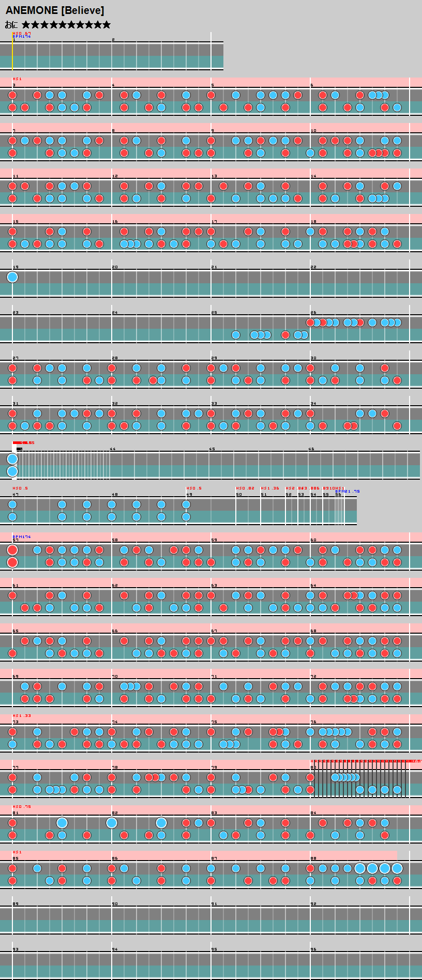Viewport: 422px width, 980px height.
Task: Click measure number 64
Action: click(x=313, y=586)
